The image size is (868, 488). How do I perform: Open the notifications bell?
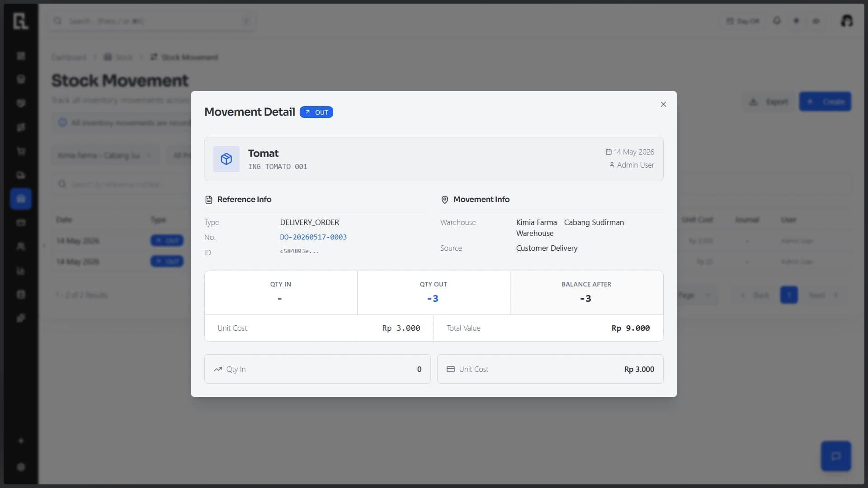click(777, 21)
